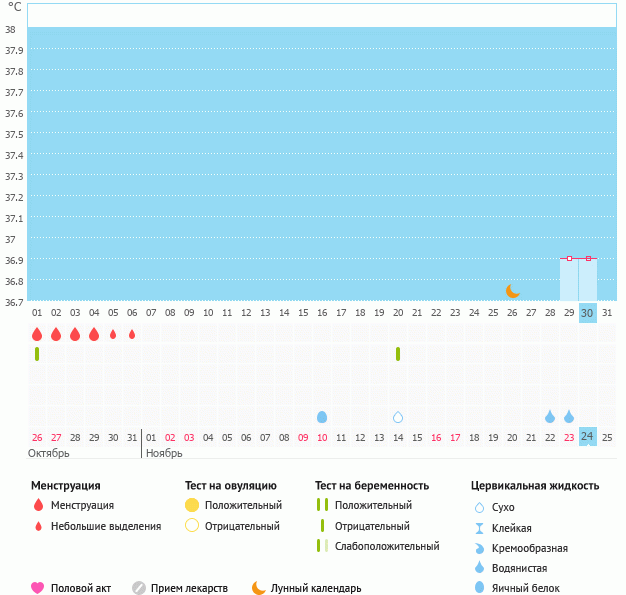The image size is (626, 595).
Task: Select the negative pregnancy test mark on day 20
Action: pyautogui.click(x=398, y=354)
